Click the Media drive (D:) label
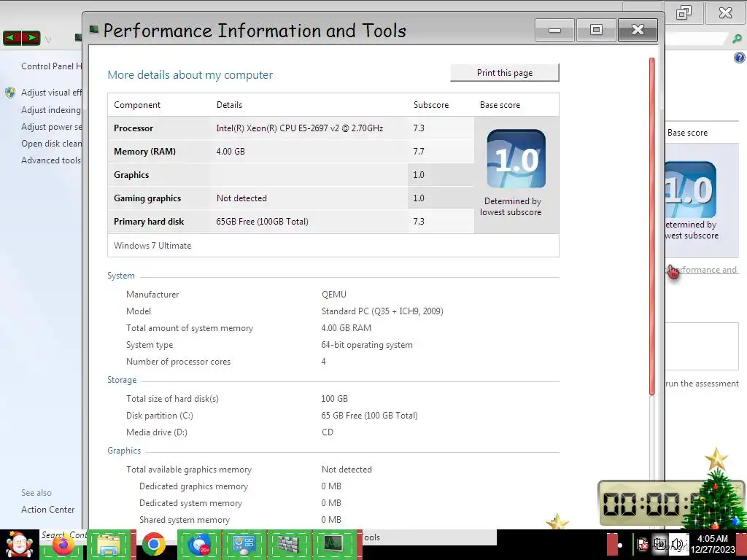The image size is (747, 560). pyautogui.click(x=156, y=432)
